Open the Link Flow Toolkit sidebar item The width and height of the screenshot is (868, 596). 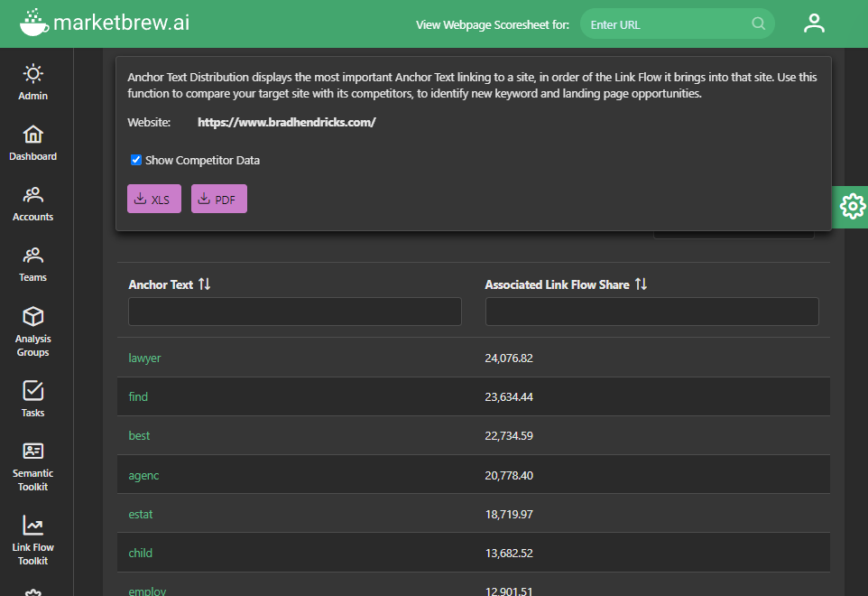click(33, 539)
